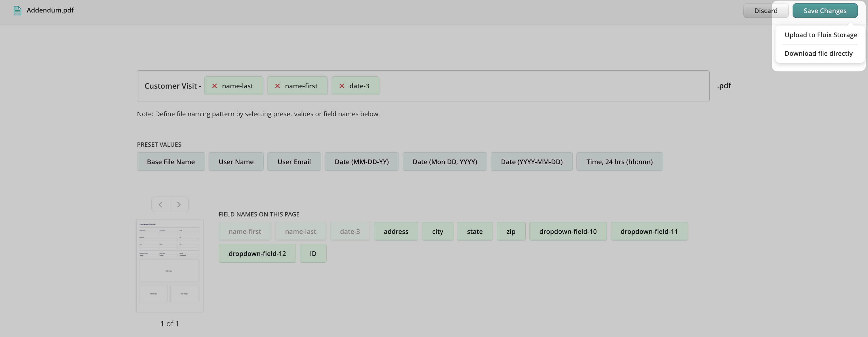Screen dimensions: 868x337
Task: Choose Upload to Fluix Storage option
Action: [x=820, y=35]
